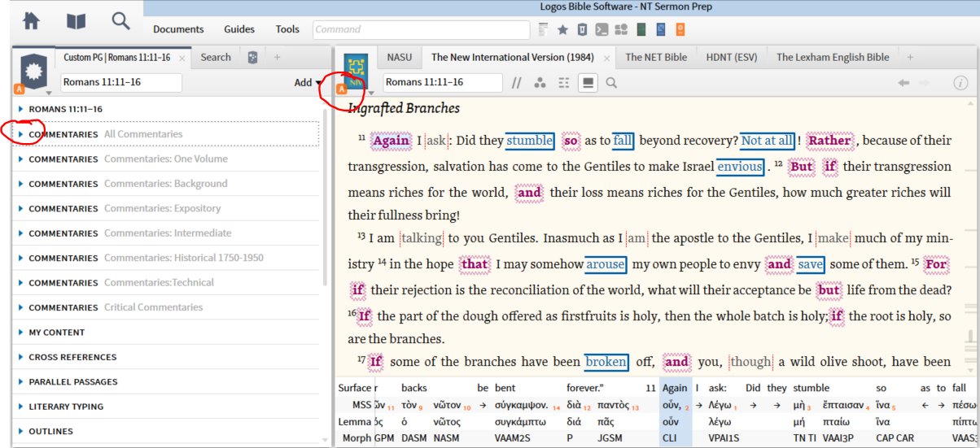Navigate back with left arrow in NIV panel

(x=903, y=83)
